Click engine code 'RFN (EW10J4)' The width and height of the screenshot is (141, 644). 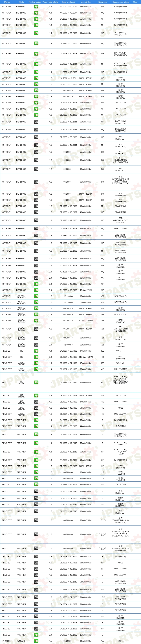(x=120, y=322)
